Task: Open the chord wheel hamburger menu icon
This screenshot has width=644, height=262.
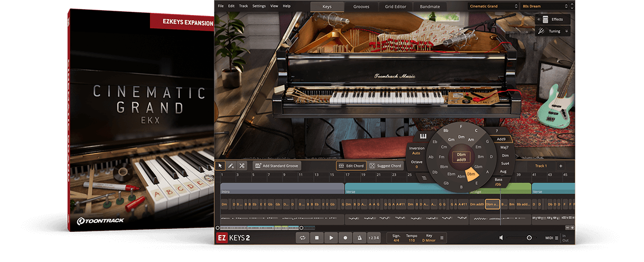Action: [x=423, y=177]
